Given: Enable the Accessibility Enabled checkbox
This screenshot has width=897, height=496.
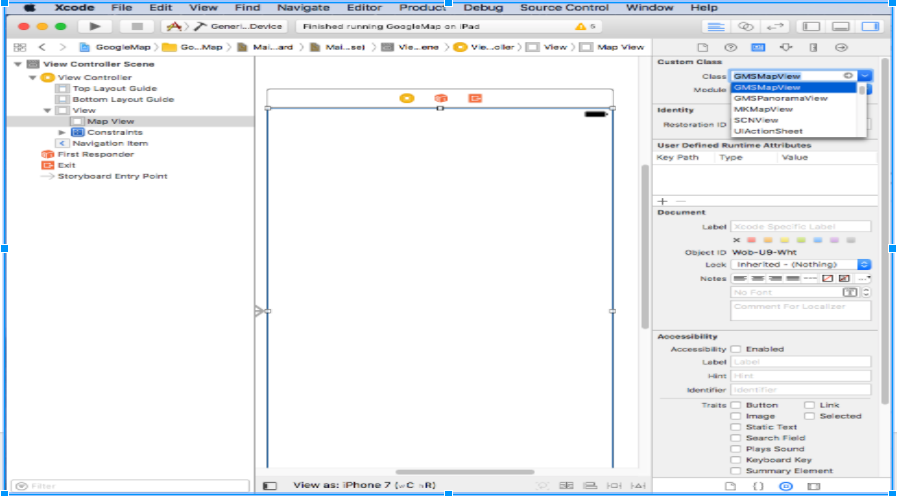Looking at the screenshot, I should [x=736, y=349].
